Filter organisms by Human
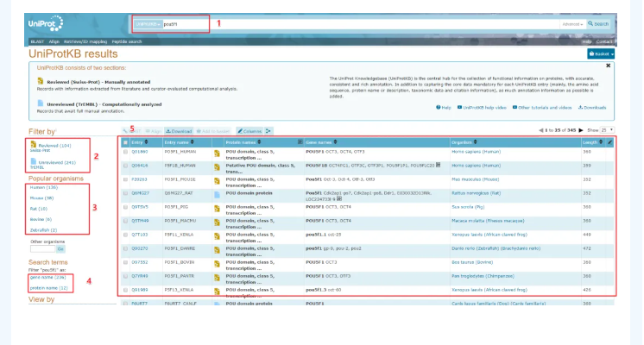 pyautogui.click(x=43, y=187)
